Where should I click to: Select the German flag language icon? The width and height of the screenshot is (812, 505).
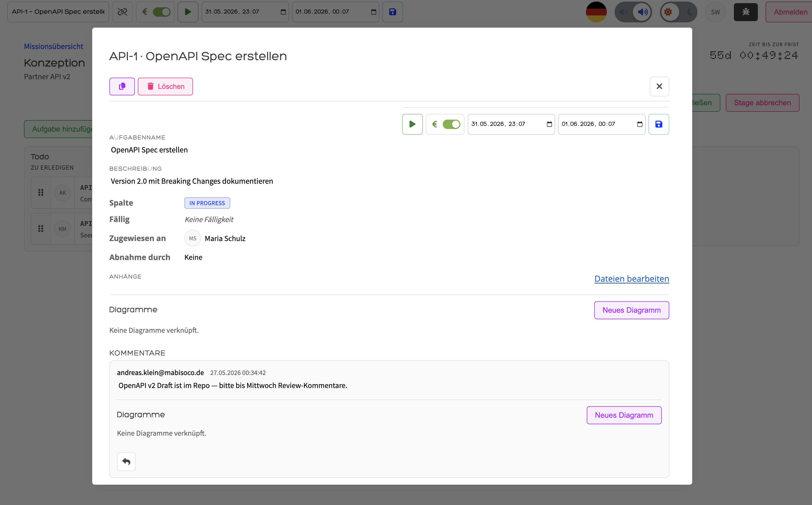[596, 12]
